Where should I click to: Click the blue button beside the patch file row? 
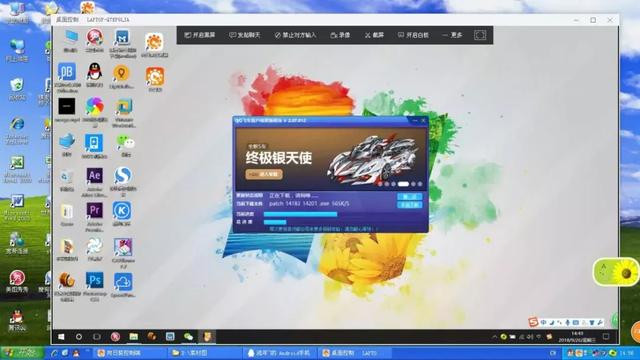click(x=409, y=204)
